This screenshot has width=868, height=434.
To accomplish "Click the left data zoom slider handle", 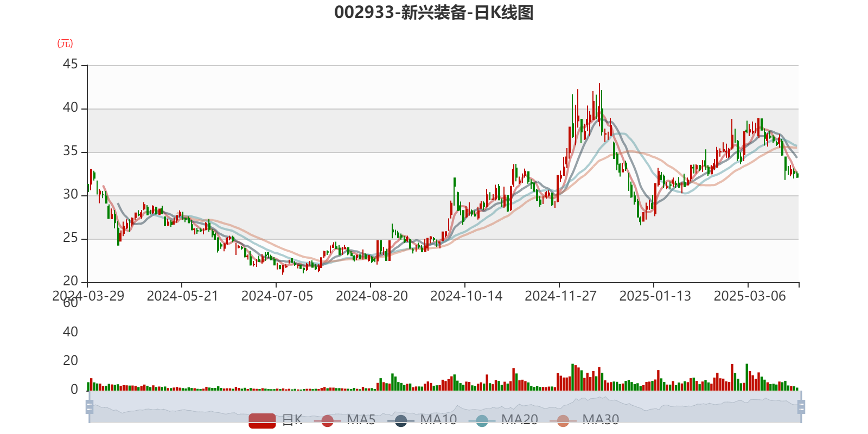I will (90, 407).
